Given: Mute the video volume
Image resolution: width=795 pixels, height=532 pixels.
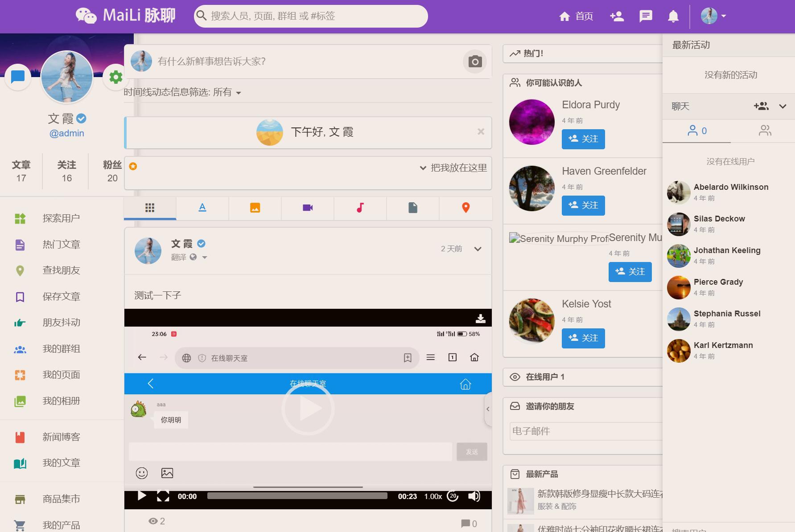Looking at the screenshot, I should point(474,496).
